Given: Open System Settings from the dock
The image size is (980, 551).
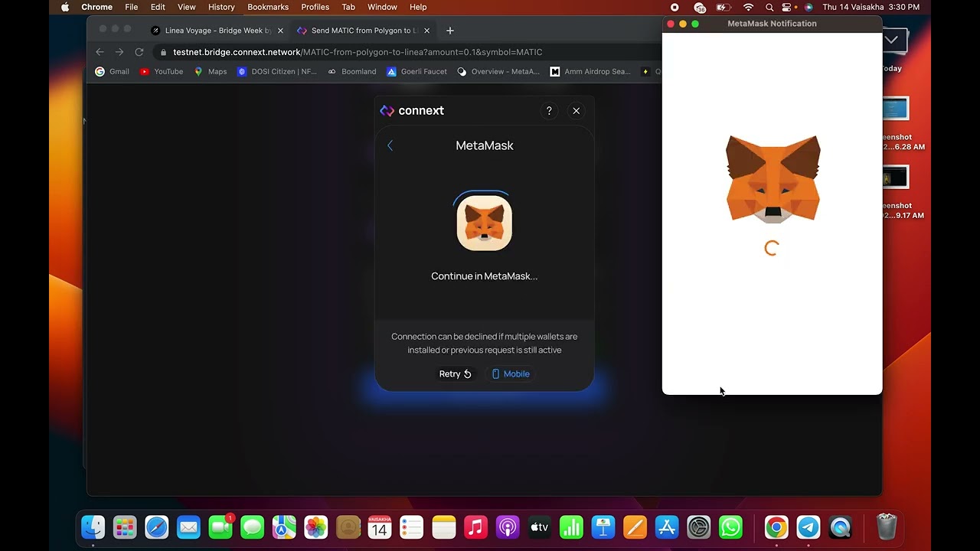Looking at the screenshot, I should point(699,527).
